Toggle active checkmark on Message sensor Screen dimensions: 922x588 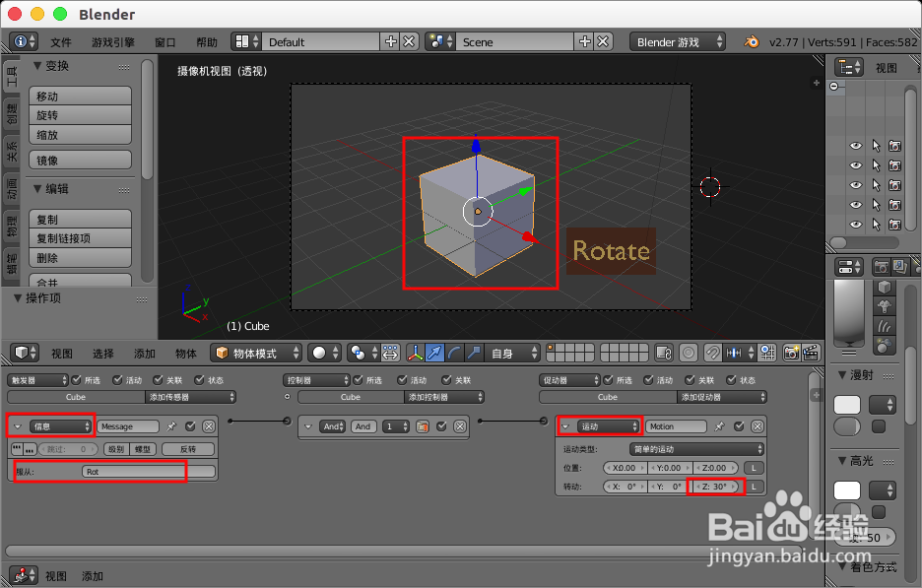(190, 426)
